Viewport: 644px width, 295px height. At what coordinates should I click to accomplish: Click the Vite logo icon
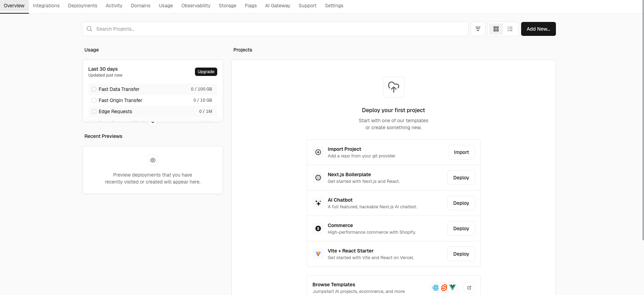pos(318,254)
